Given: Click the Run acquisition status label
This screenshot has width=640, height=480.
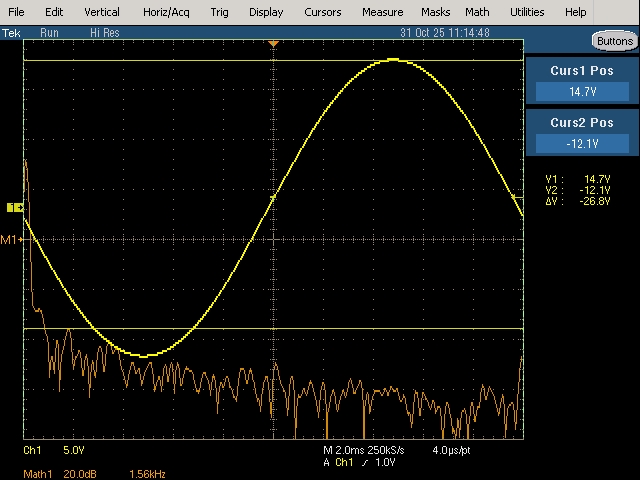Looking at the screenshot, I should point(49,33).
